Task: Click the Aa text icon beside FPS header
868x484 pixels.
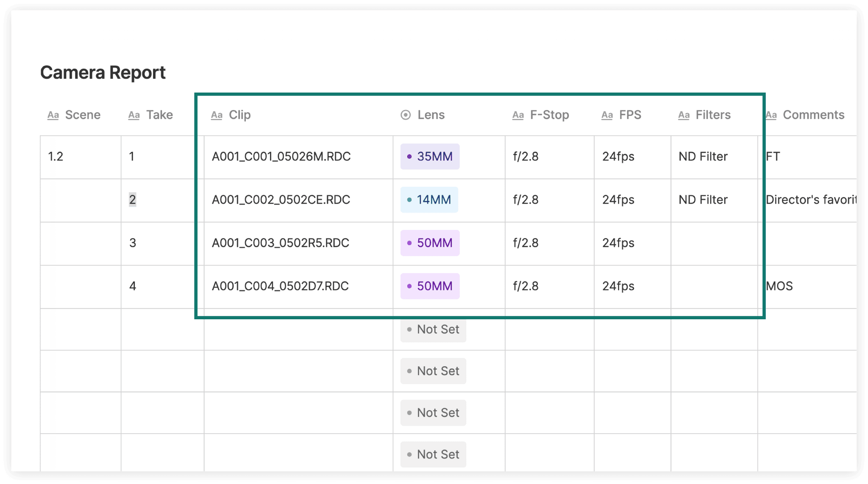Action: (x=607, y=115)
